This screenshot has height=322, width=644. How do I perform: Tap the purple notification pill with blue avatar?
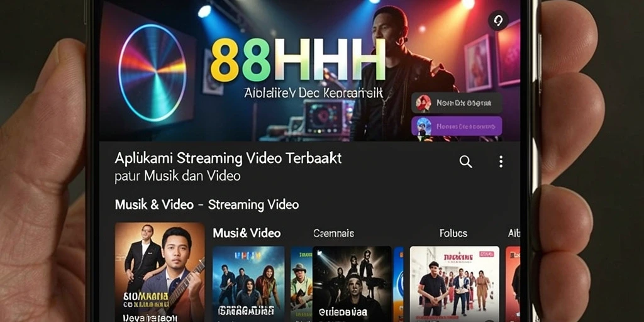pyautogui.click(x=457, y=126)
